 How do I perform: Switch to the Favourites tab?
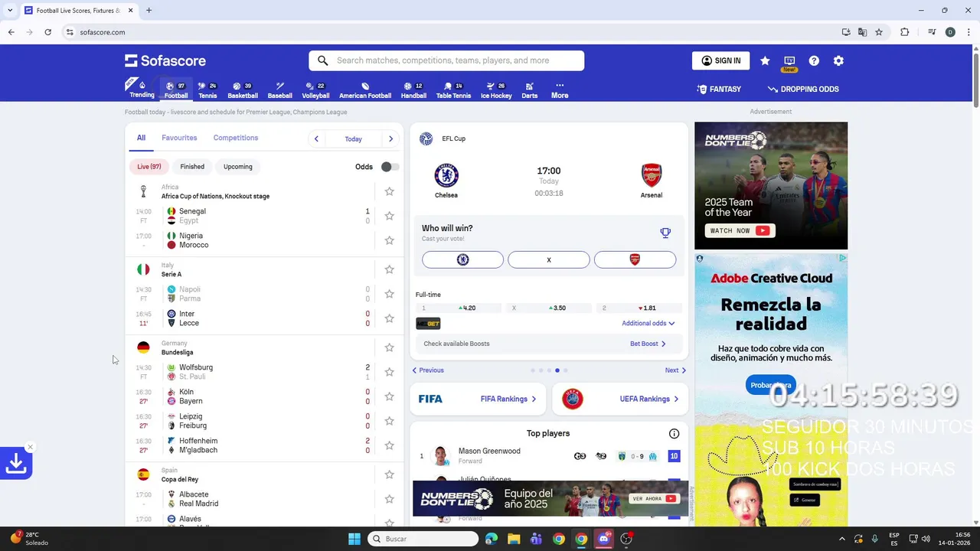coord(179,138)
